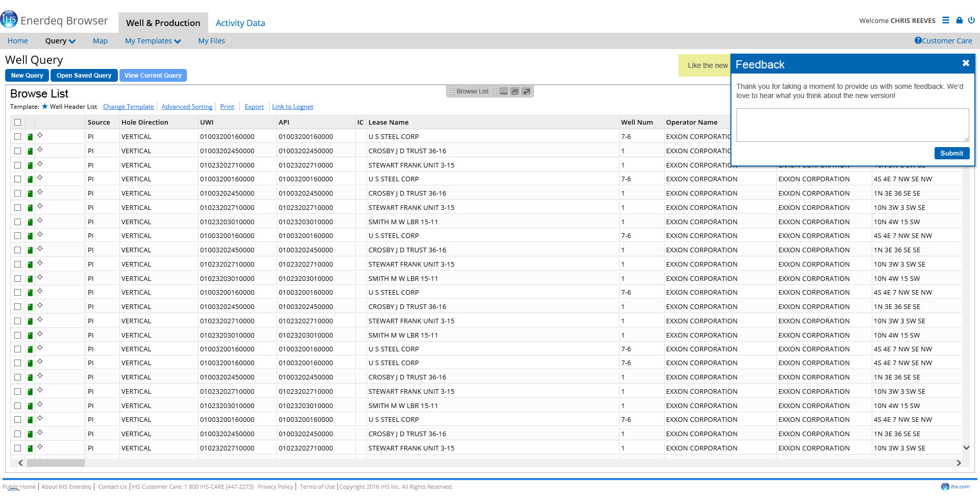Open green document icon in first table row
The width and height of the screenshot is (980, 501).
30,137
